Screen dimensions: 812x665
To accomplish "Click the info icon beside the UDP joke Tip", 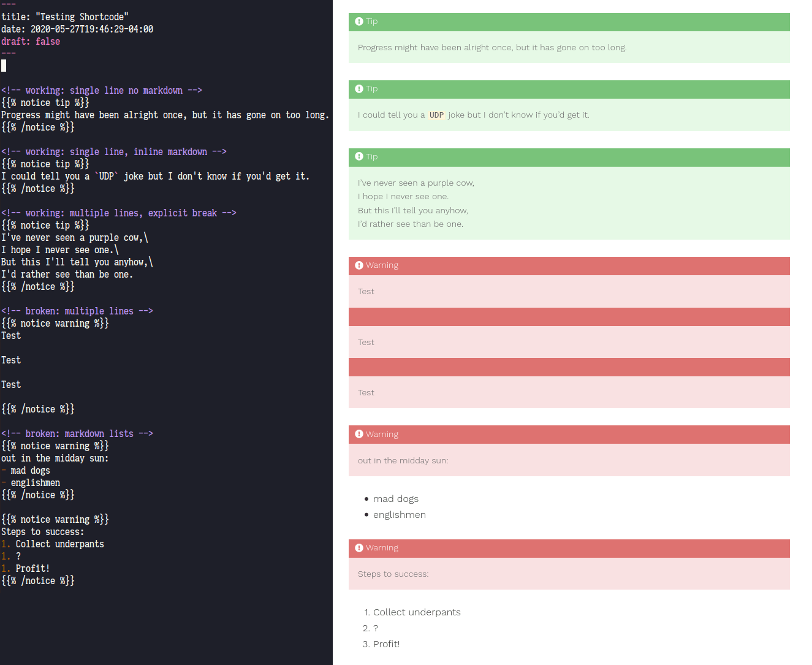I will tap(359, 89).
